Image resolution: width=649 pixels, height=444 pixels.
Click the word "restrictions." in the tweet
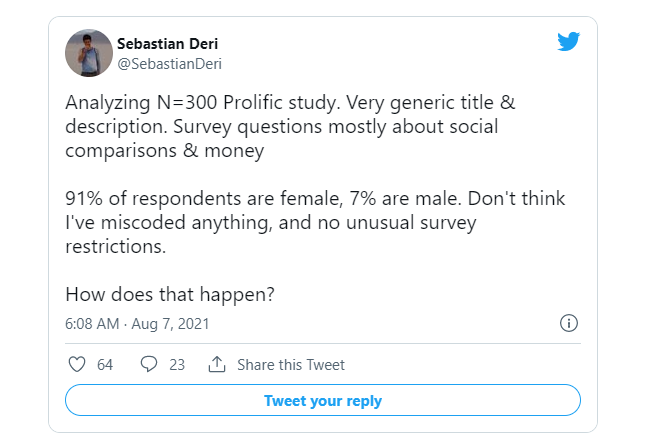pos(115,246)
